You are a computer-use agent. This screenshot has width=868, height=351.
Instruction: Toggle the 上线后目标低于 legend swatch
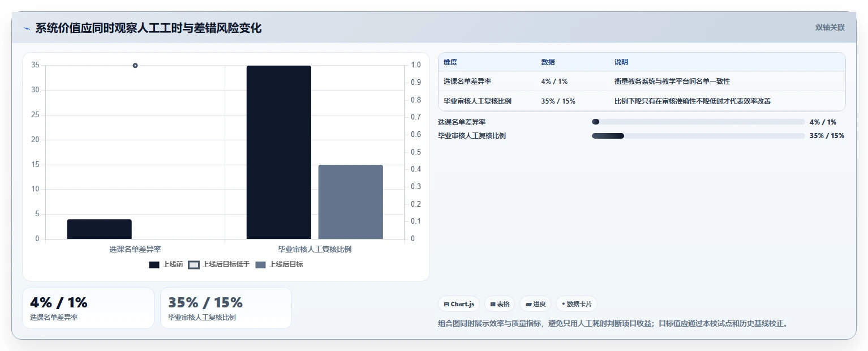click(x=194, y=264)
